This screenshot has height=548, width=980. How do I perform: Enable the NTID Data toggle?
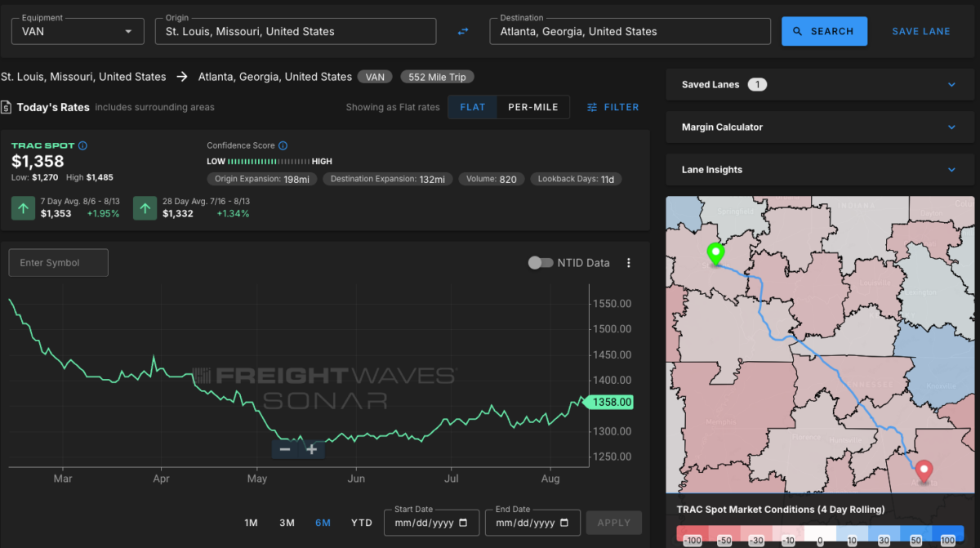(541, 263)
